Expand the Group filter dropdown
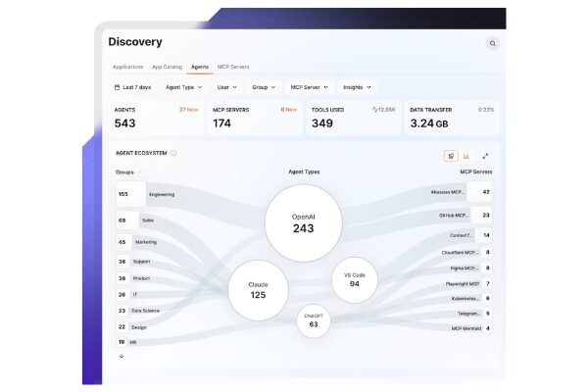Image resolution: width=588 pixels, height=392 pixels. click(264, 87)
